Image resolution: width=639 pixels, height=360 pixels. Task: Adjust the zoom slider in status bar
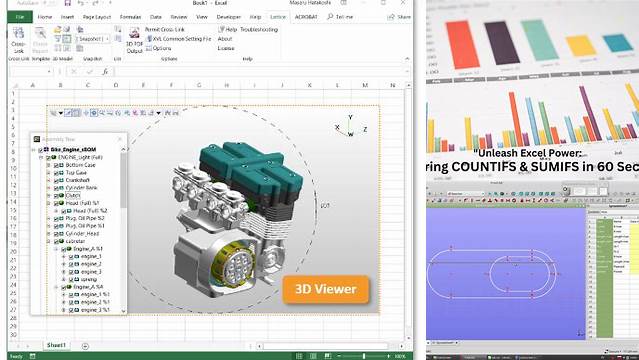[x=364, y=356]
